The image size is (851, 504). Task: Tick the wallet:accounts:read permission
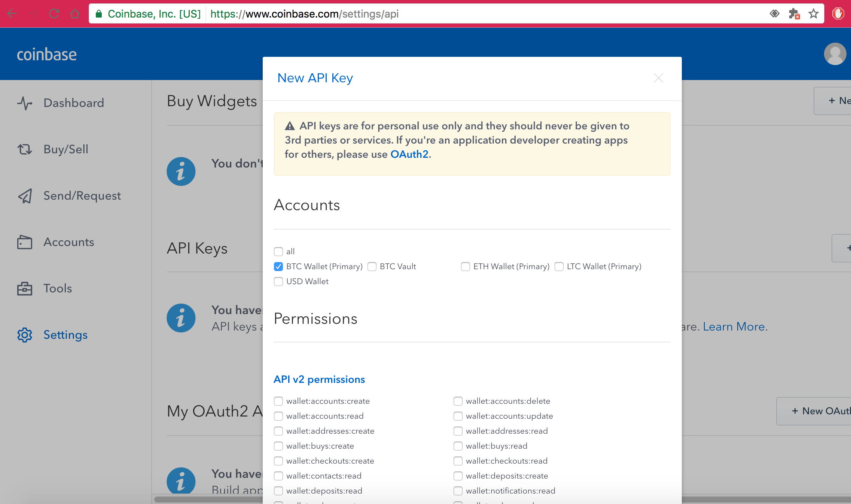click(x=278, y=416)
